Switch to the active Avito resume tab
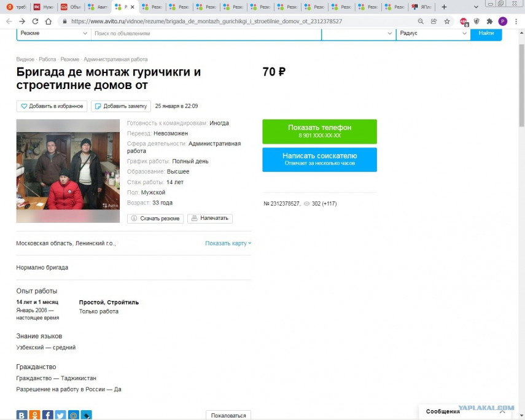Viewport: 525px width, 420px height. coord(121,7)
